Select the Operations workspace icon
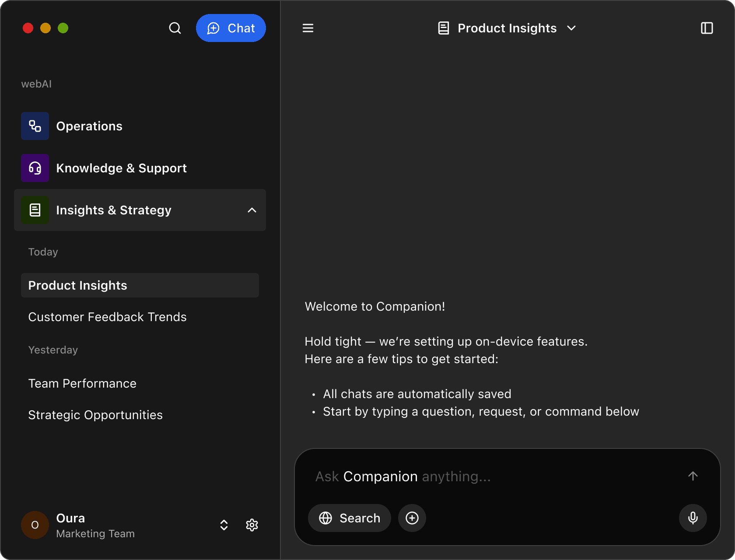This screenshot has width=735, height=560. click(x=35, y=126)
